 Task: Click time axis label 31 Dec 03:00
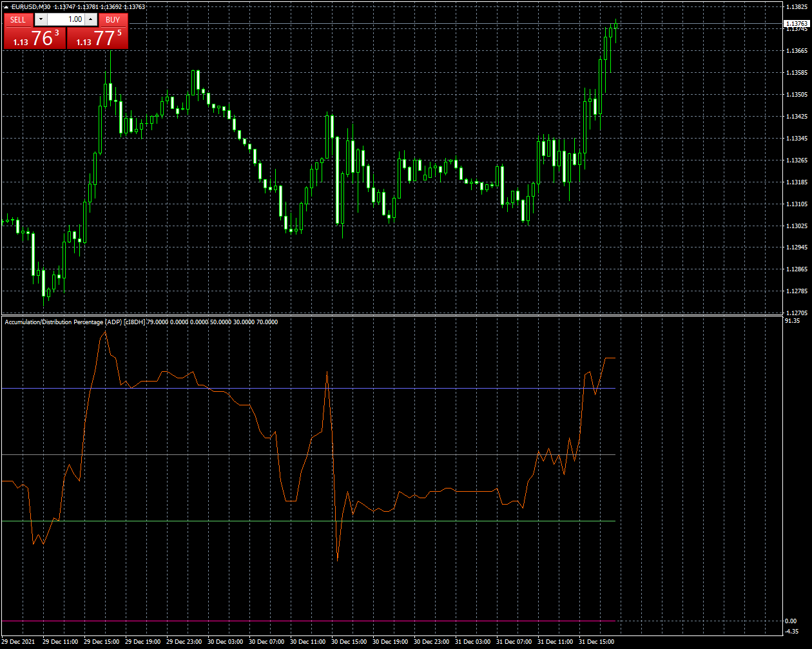(473, 642)
